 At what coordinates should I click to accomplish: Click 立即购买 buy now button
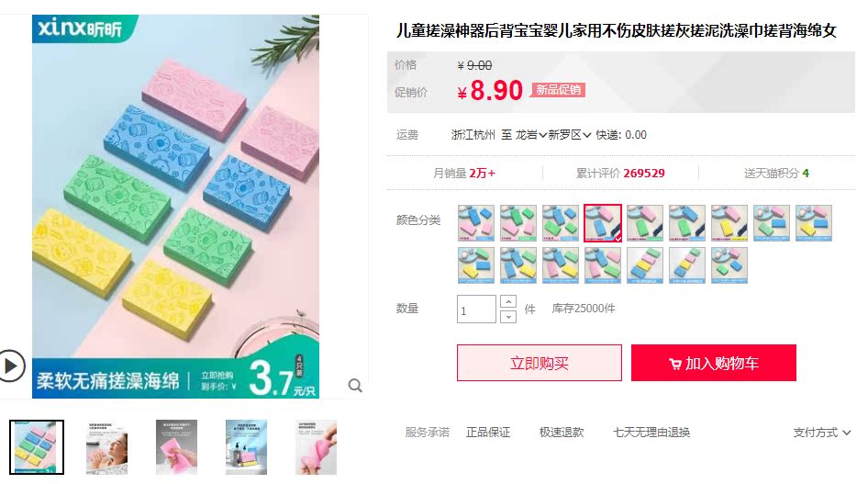point(540,363)
